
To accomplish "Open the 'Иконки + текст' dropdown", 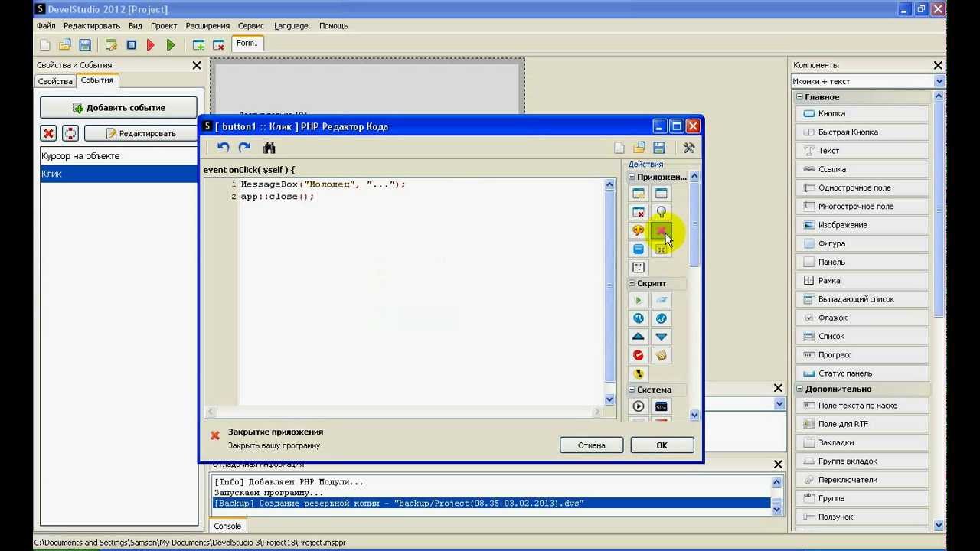I will (x=939, y=81).
